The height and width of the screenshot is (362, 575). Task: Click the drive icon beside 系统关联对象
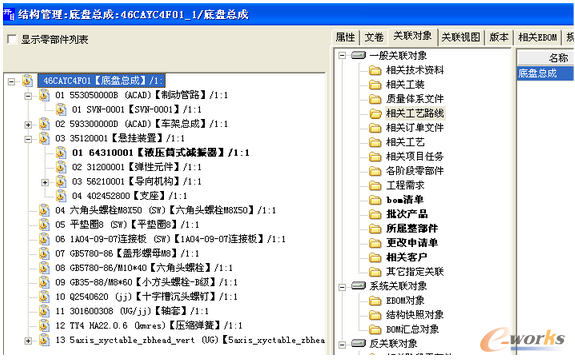(358, 285)
